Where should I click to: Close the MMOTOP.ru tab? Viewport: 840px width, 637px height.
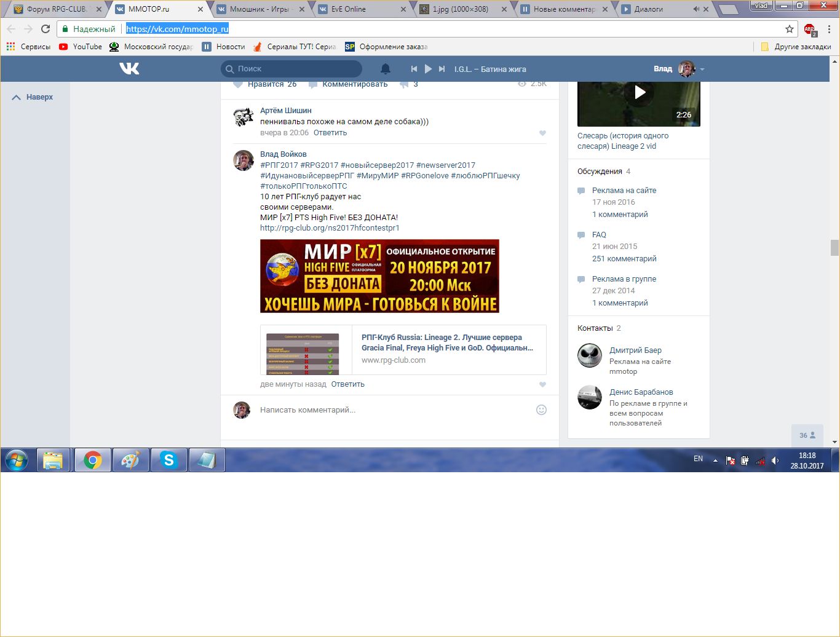click(200, 9)
